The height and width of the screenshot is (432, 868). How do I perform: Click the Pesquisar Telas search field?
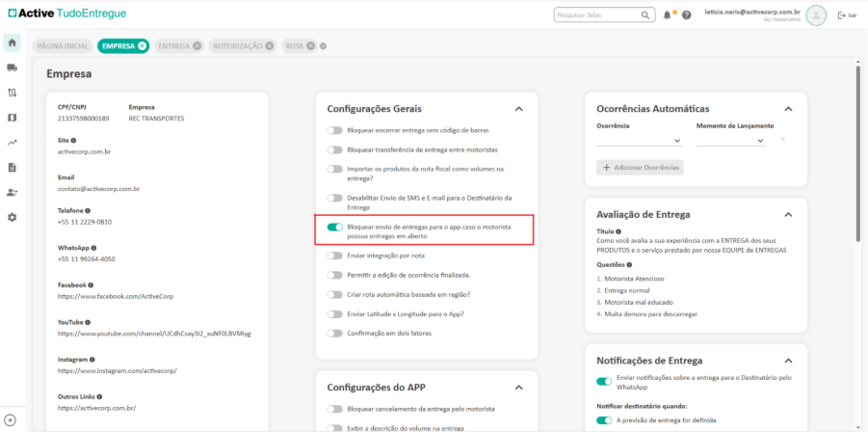(x=598, y=15)
